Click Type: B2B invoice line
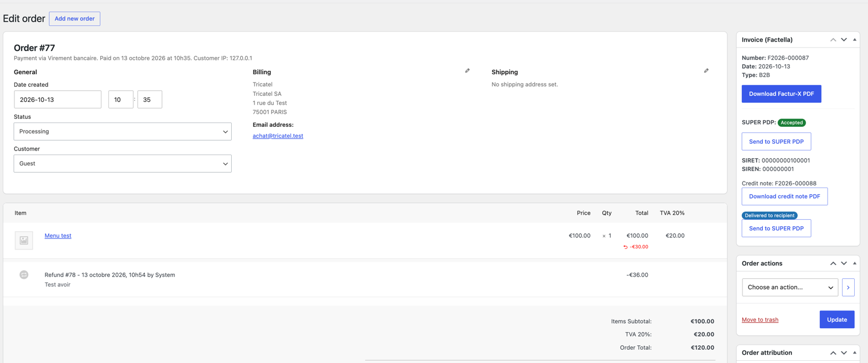Screen dimensions: 868x363 (x=756, y=75)
